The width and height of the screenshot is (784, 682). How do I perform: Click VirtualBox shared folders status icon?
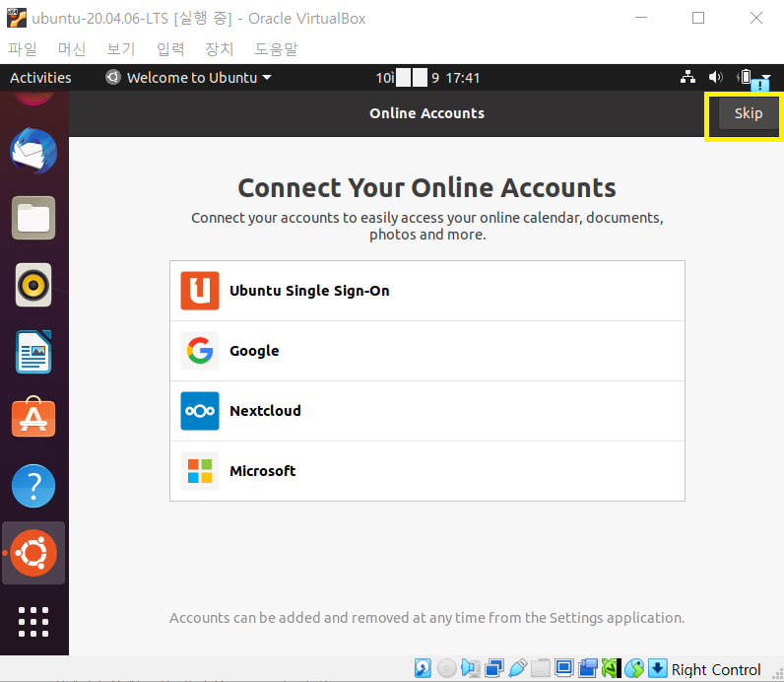pyautogui.click(x=541, y=668)
